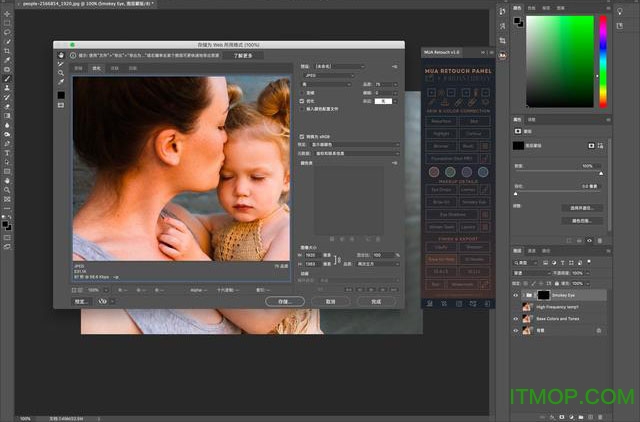Toggle Convert to sRGB checkbox
Screen dimensions: 640x422
302,137
